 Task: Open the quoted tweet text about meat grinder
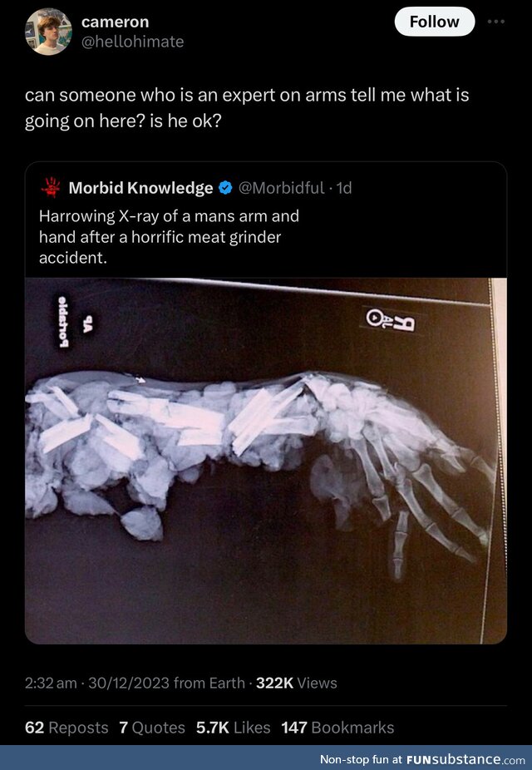tap(169, 237)
